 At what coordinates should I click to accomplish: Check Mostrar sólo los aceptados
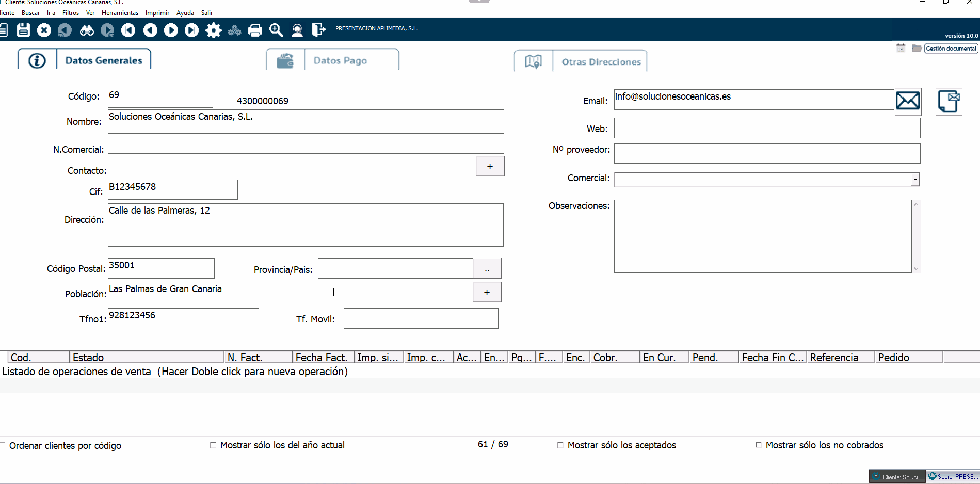(560, 445)
